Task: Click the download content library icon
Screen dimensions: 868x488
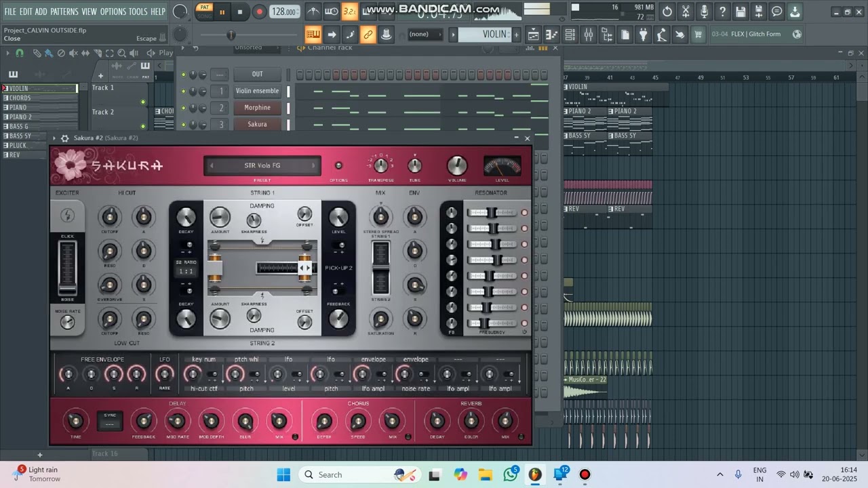Action: click(x=795, y=12)
